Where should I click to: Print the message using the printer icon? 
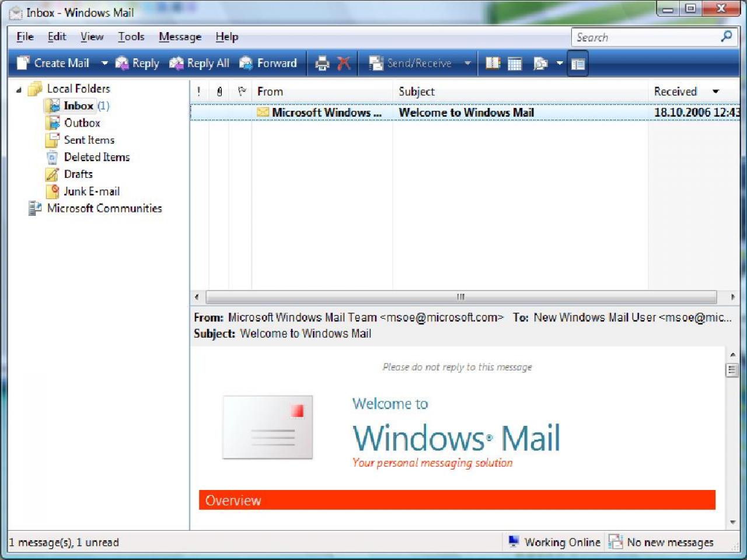322,63
